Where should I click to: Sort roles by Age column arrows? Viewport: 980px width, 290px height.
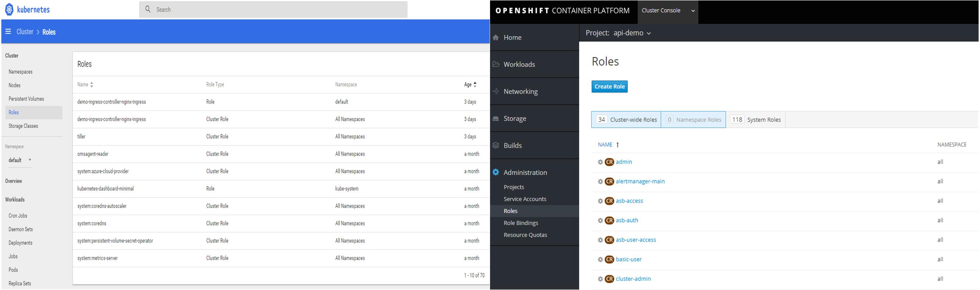(475, 85)
